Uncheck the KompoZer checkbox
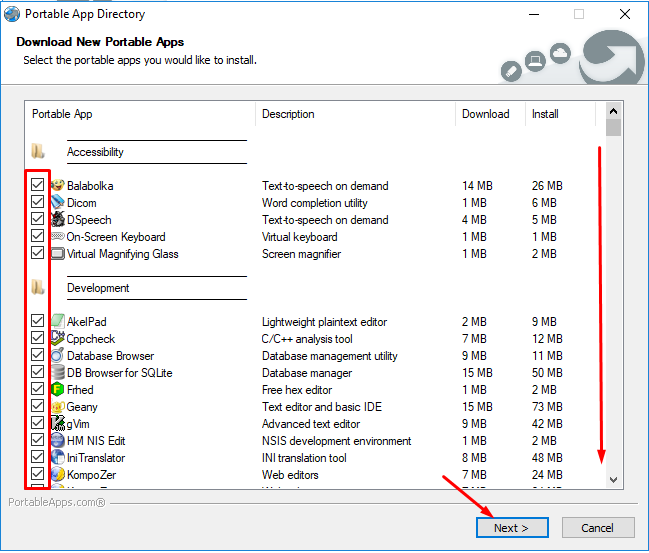This screenshot has height=553, width=649. 37,473
